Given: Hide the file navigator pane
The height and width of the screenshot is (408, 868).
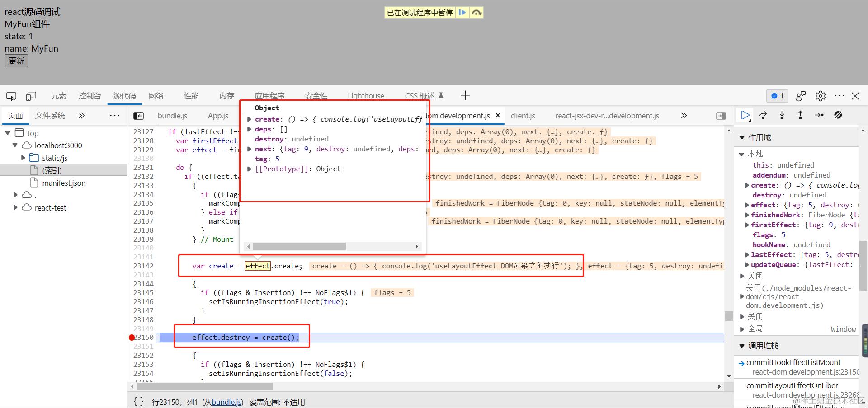Looking at the screenshot, I should [x=138, y=116].
